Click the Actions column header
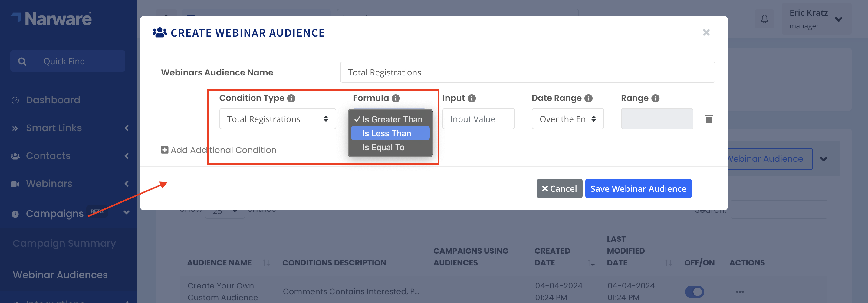The width and height of the screenshot is (868, 303). click(x=747, y=262)
